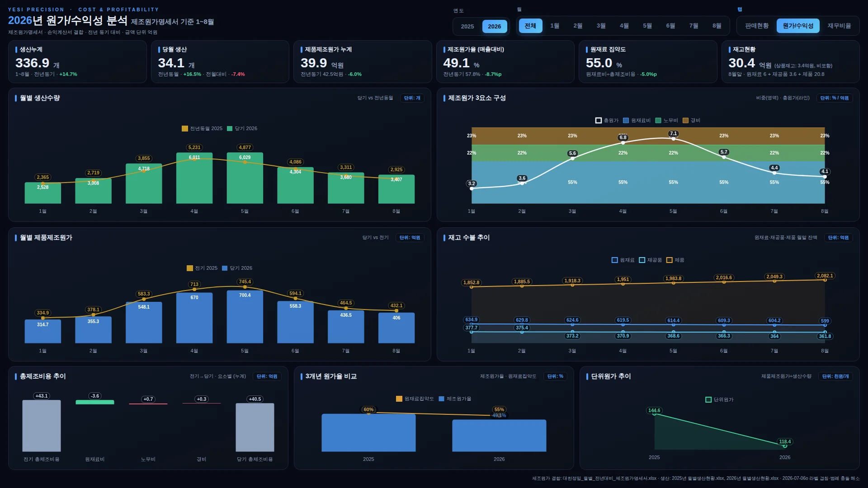This screenshot has height=488, width=868.
Task: Toggle 노무비 legend series
Action: [x=666, y=120]
